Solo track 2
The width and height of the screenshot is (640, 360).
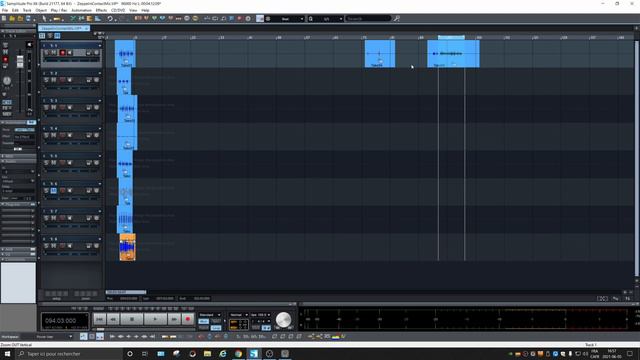[x=46, y=80]
